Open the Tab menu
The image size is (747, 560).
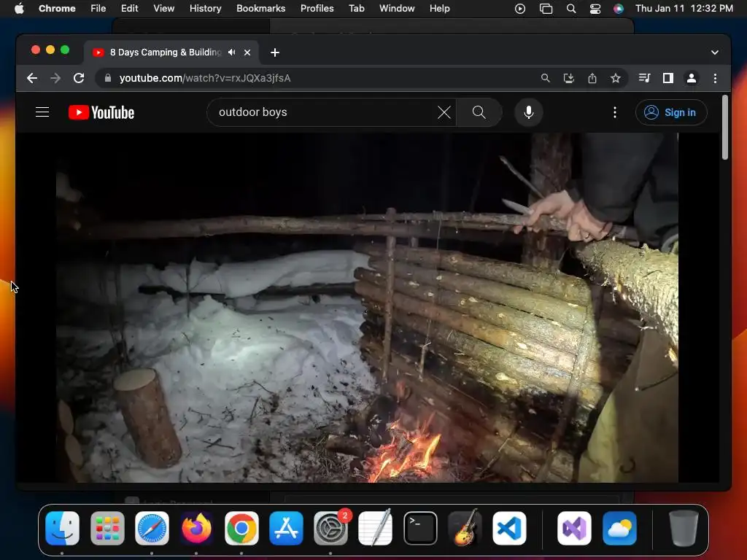click(x=356, y=9)
